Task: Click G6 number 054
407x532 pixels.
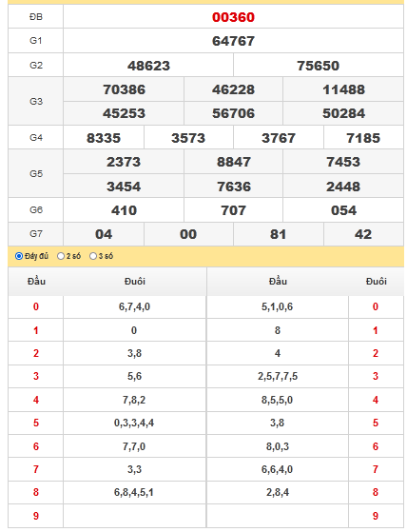Action: point(343,210)
